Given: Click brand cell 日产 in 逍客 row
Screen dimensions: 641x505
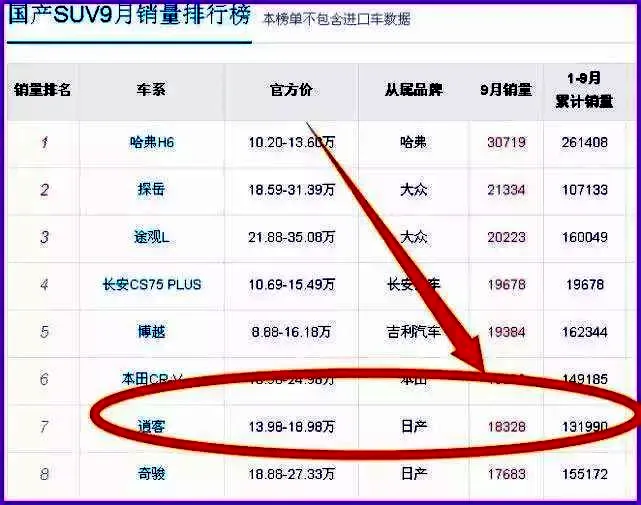Looking at the screenshot, I should click(414, 426).
